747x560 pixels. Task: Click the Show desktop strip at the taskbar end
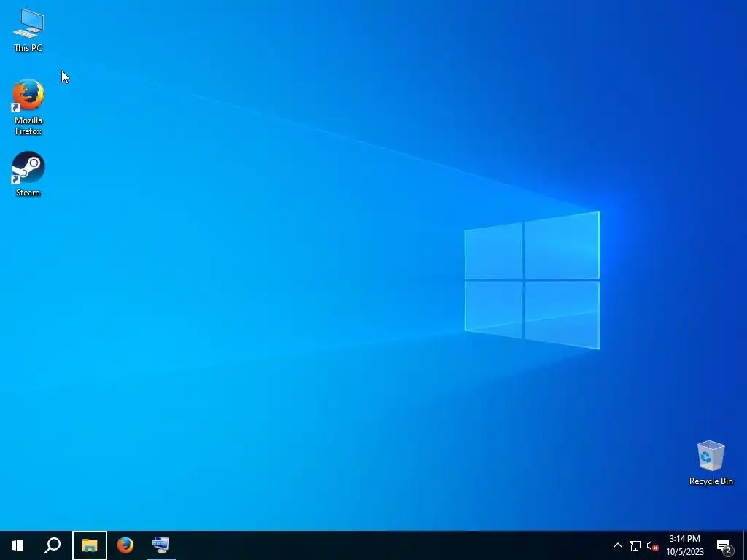click(x=745, y=545)
